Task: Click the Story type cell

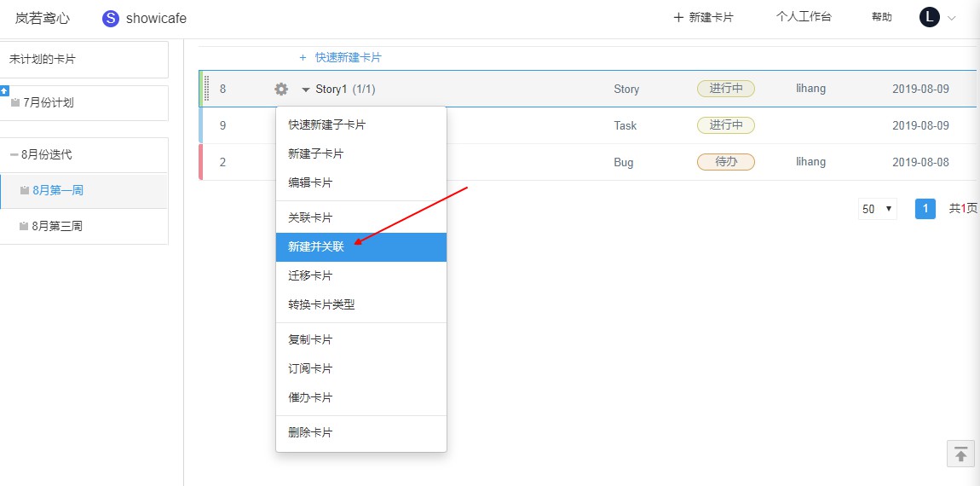Action: [x=626, y=90]
